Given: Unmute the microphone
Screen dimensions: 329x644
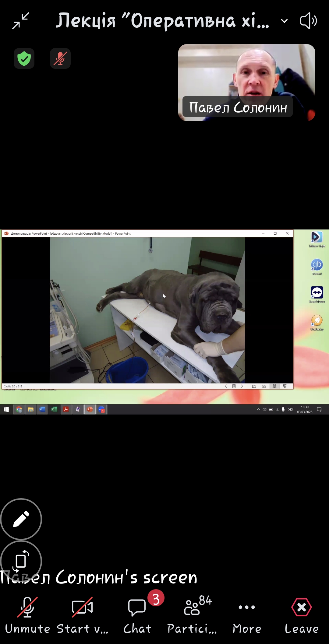Looking at the screenshot, I should tap(27, 616).
